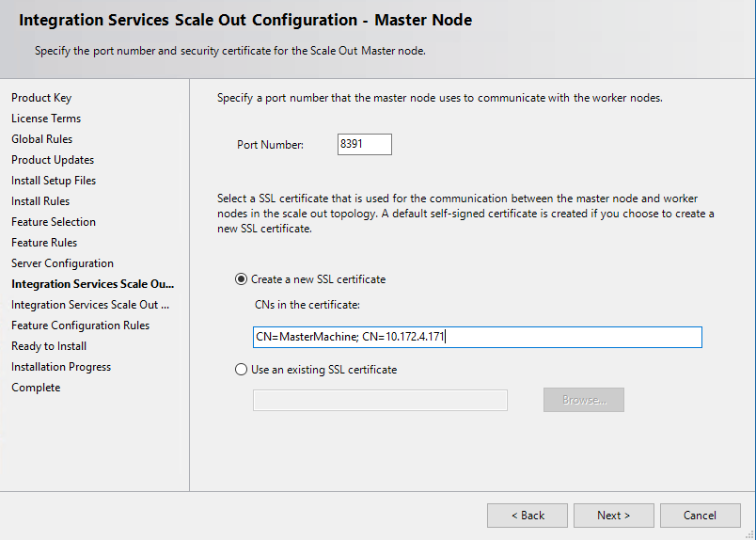Click the Next > button
This screenshot has height=540, width=756.
[x=613, y=516]
